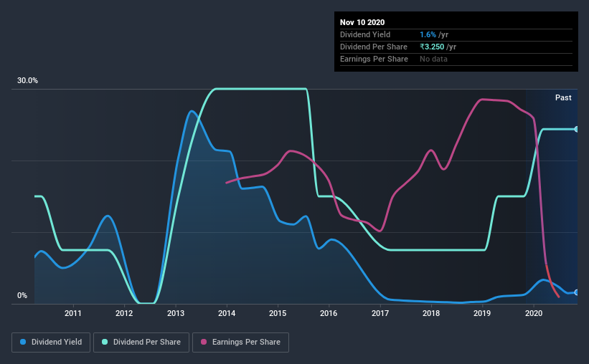
Task: Select the 2013 x-axis label
Action: coord(176,313)
